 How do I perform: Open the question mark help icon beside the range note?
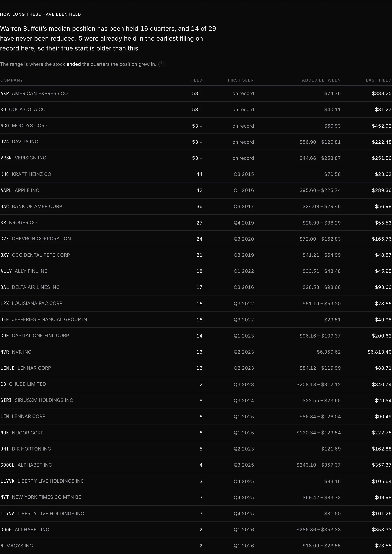(161, 64)
